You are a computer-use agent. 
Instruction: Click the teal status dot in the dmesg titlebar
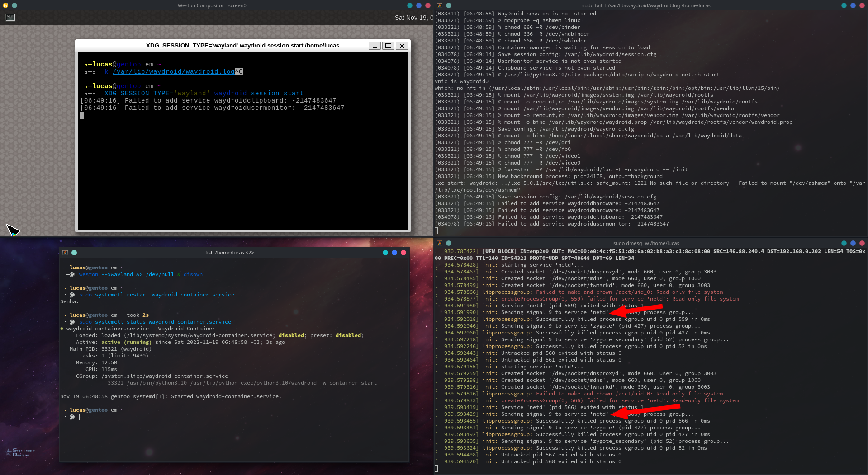pyautogui.click(x=449, y=243)
